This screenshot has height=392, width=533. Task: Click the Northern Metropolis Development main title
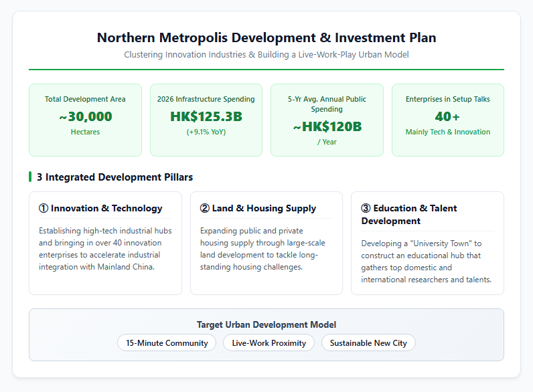click(x=266, y=37)
